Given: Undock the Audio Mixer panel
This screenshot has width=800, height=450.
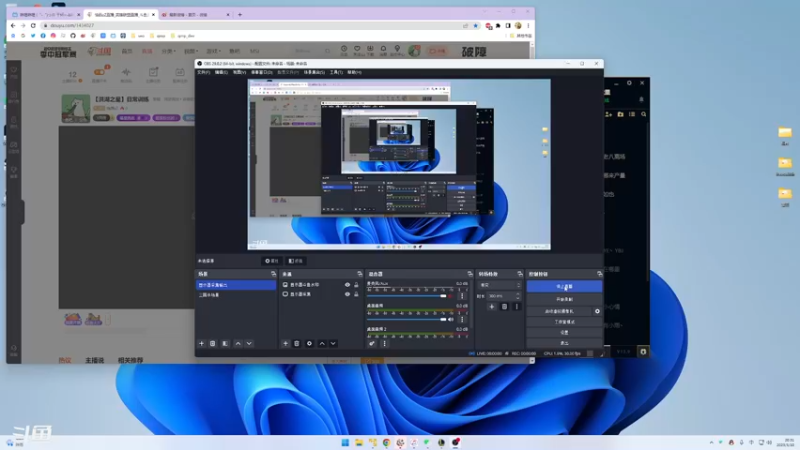Looking at the screenshot, I should point(470,274).
